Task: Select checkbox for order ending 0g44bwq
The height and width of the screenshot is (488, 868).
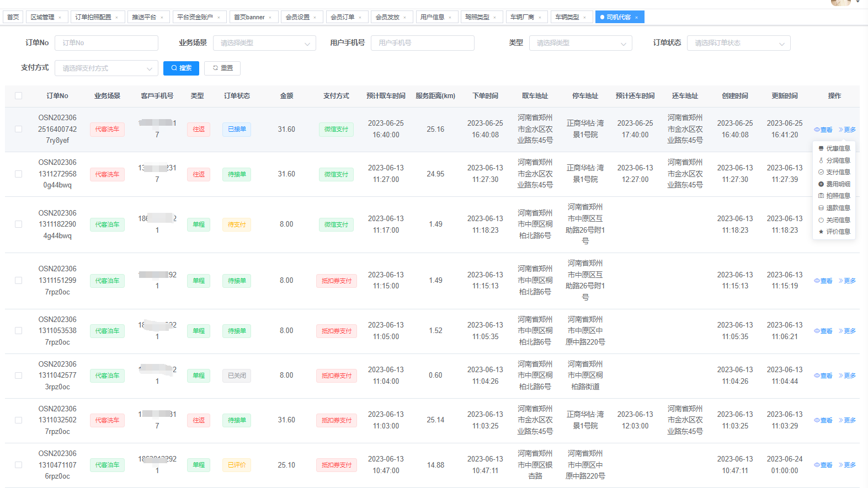Action: pyautogui.click(x=18, y=174)
